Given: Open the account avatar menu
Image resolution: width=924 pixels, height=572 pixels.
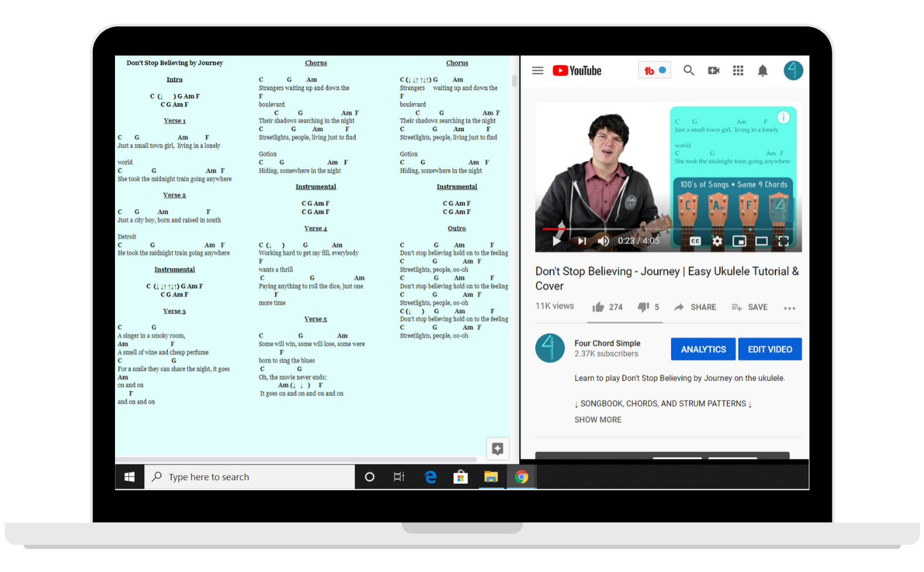Looking at the screenshot, I should [793, 70].
